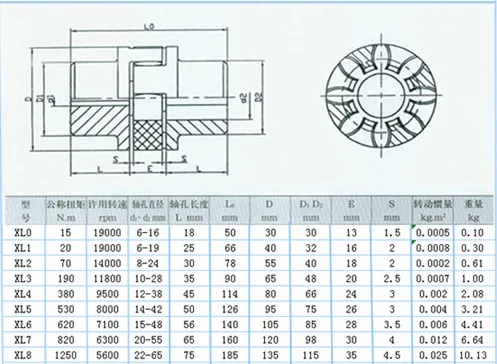Select bore range 22-65 cell
This screenshot has width=497, height=364.
tap(149, 355)
